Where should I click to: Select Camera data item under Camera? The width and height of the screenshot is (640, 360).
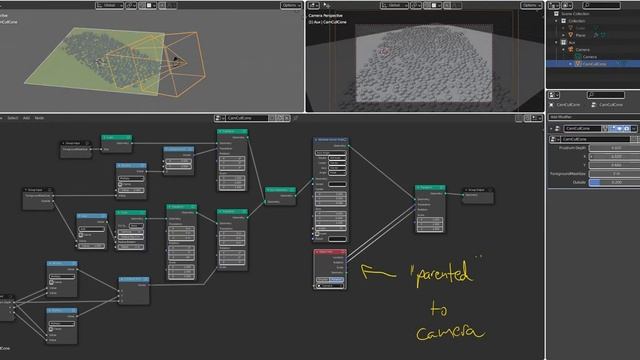pyautogui.click(x=589, y=57)
